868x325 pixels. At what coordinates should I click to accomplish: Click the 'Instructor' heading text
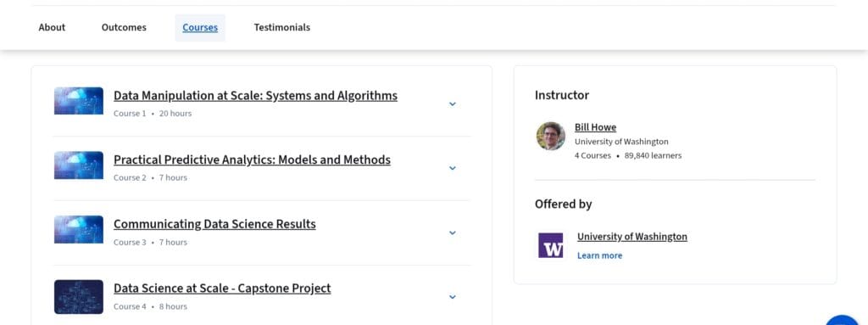pos(562,95)
